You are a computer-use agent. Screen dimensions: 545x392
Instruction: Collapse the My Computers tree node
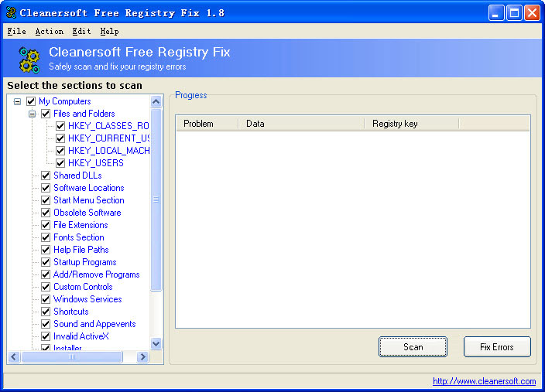(x=18, y=101)
